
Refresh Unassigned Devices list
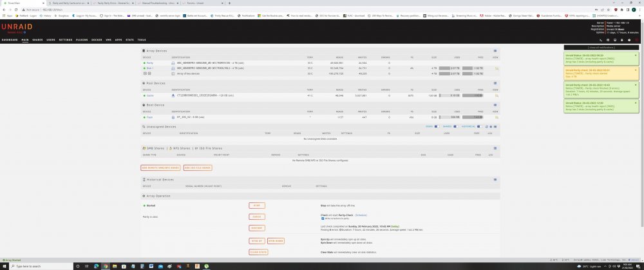[487, 126]
